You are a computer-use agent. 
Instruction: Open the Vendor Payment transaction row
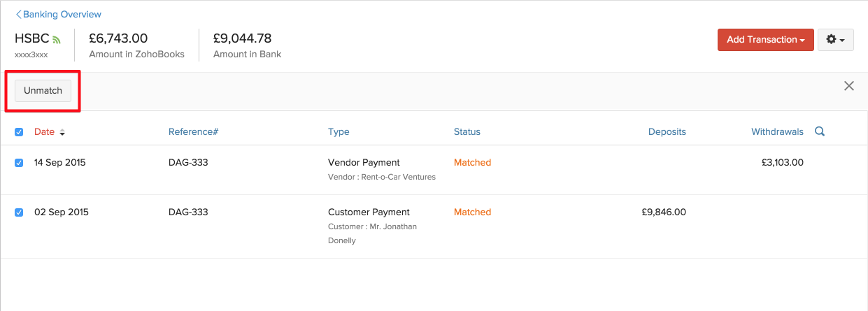[363, 163]
